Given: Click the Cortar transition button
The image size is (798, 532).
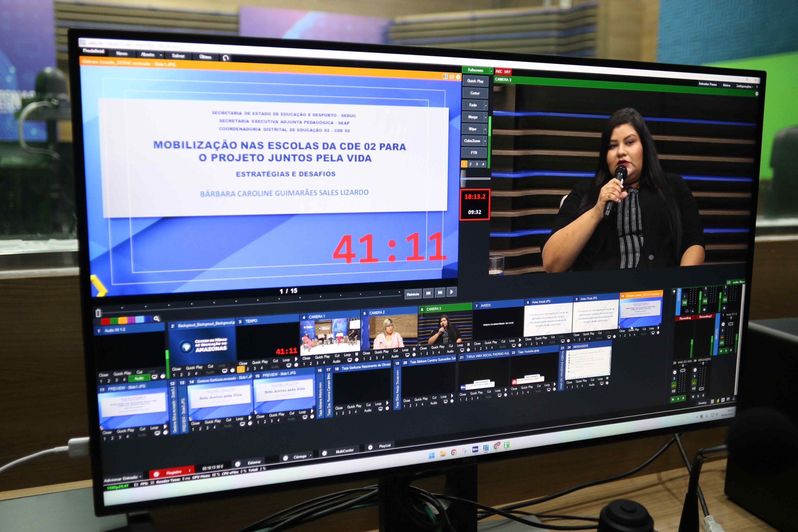Looking at the screenshot, I should click(x=475, y=93).
